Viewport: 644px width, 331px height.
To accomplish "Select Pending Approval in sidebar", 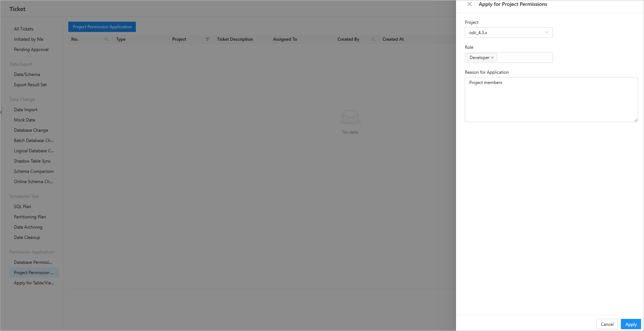I will (x=31, y=50).
